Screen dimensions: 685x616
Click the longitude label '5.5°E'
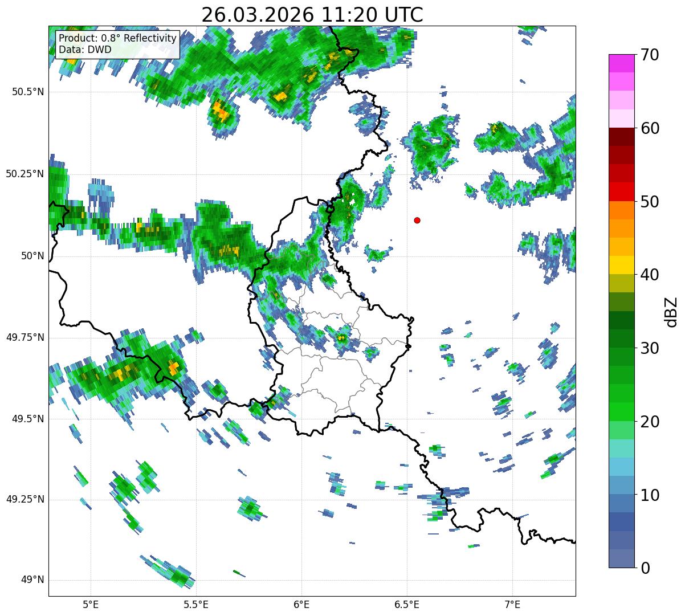[x=196, y=604]
